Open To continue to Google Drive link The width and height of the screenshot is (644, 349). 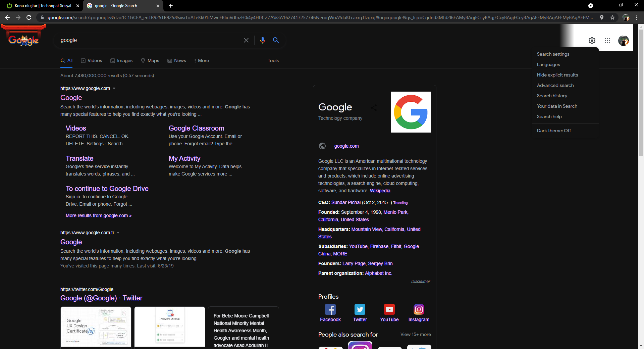[107, 189]
